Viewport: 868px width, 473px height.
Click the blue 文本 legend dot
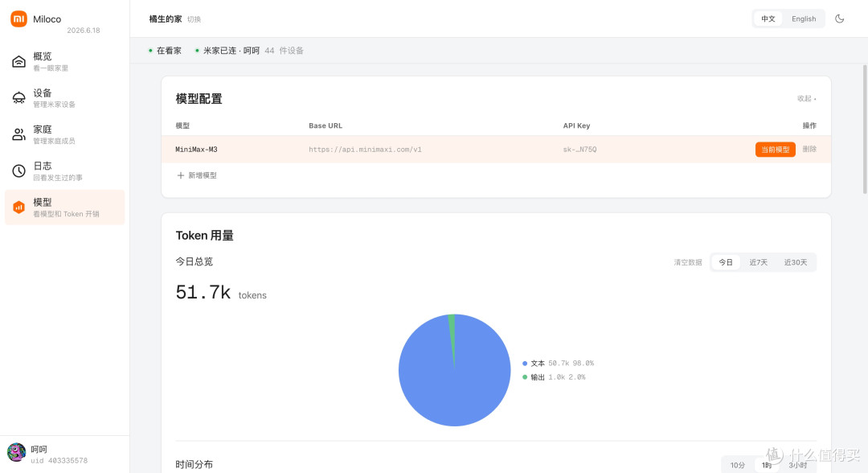pyautogui.click(x=525, y=364)
